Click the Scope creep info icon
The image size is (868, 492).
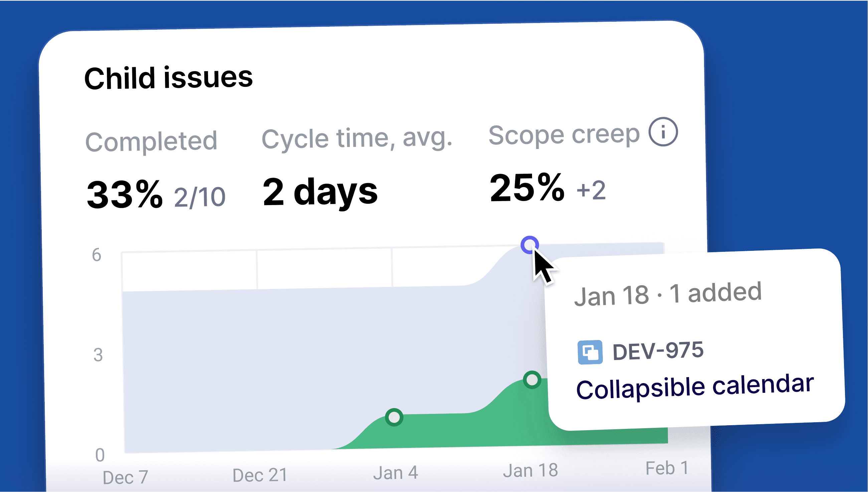coord(663,132)
